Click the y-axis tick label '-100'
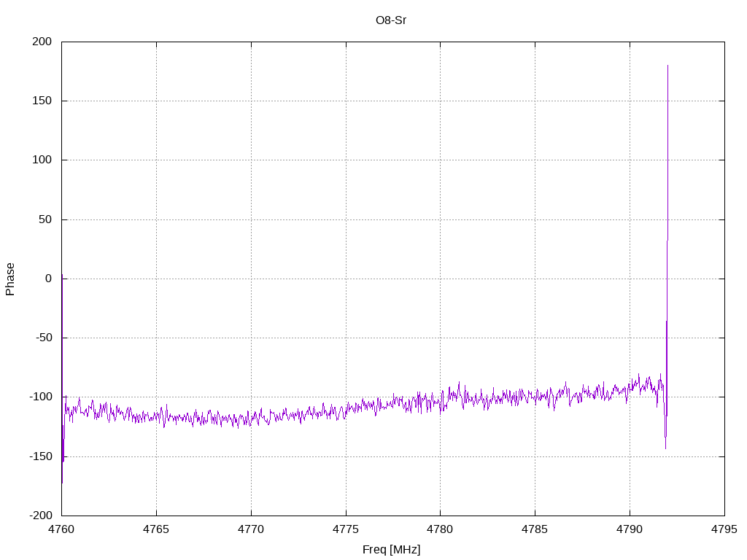 tap(41, 397)
